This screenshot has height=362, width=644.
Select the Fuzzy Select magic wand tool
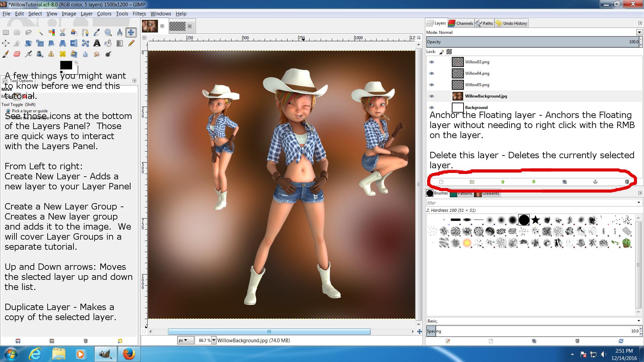(40, 33)
